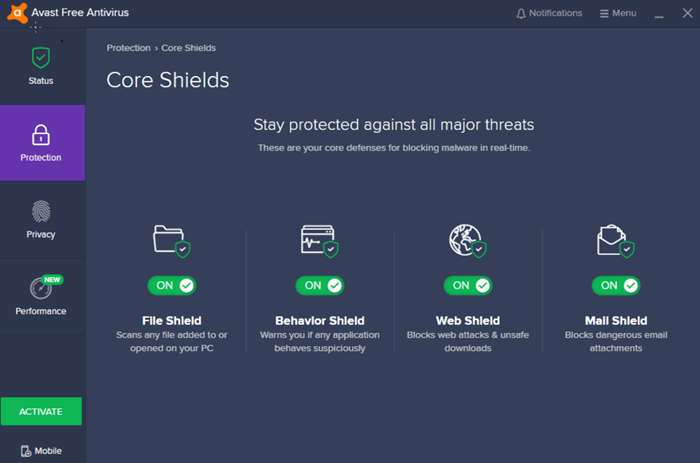Turn off the File Shield toggle
This screenshot has height=463, width=700.
pyautogui.click(x=172, y=285)
